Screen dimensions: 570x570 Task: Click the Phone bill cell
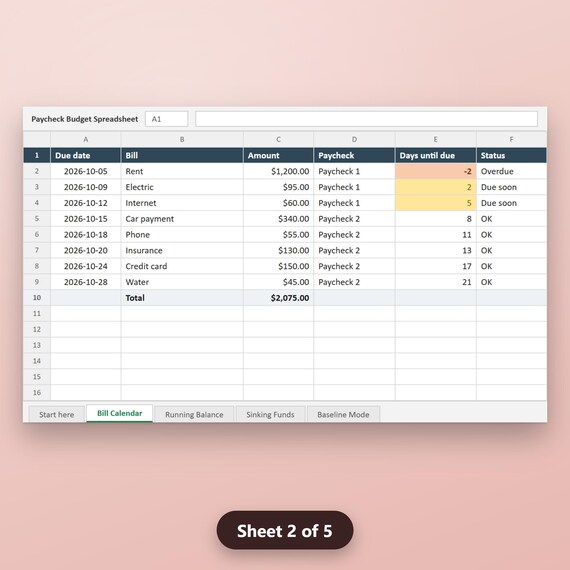coord(182,234)
